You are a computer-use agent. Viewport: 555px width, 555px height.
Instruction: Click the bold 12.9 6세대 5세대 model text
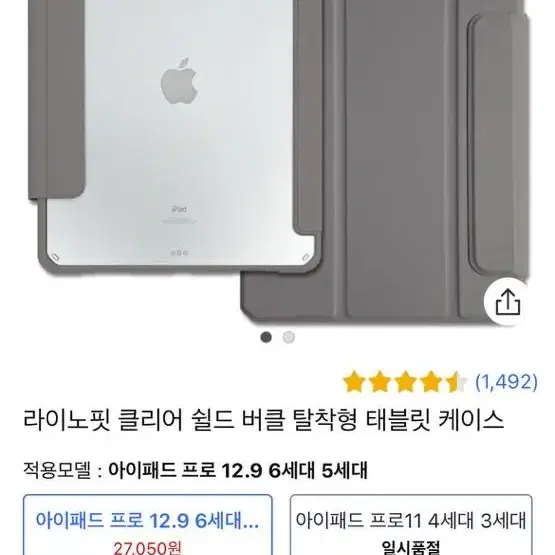[294, 470]
